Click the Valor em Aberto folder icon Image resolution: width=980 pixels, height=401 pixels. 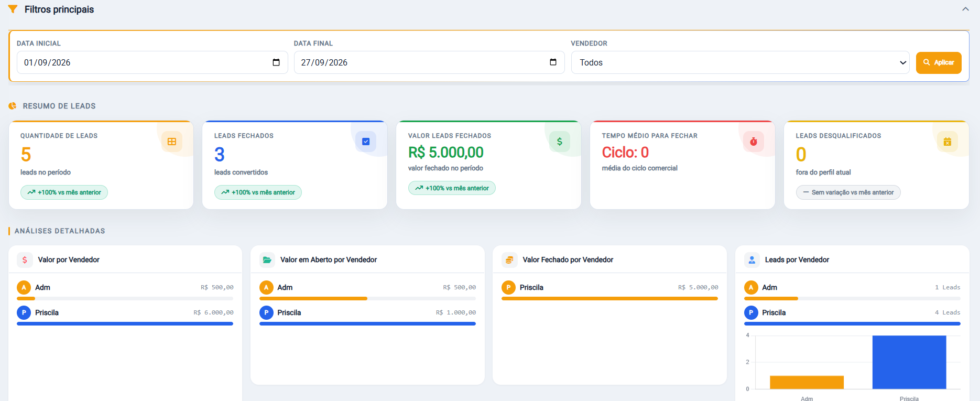(x=267, y=259)
